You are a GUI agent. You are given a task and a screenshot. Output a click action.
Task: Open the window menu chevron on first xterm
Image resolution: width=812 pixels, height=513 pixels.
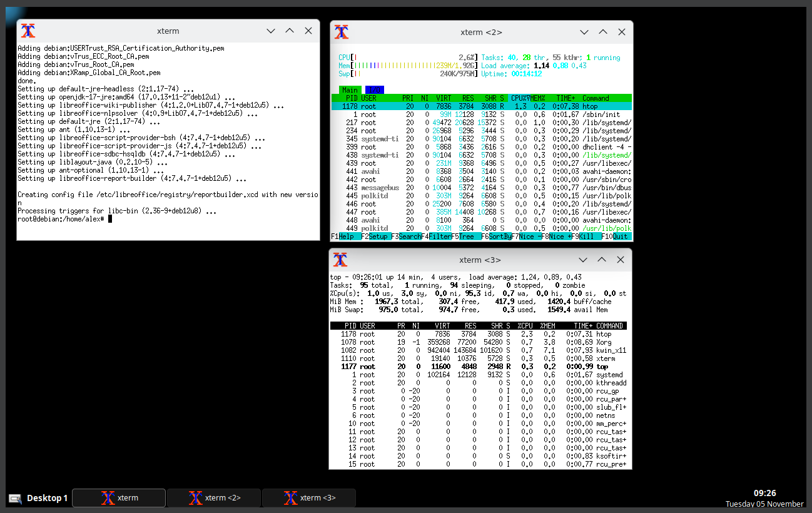click(270, 30)
